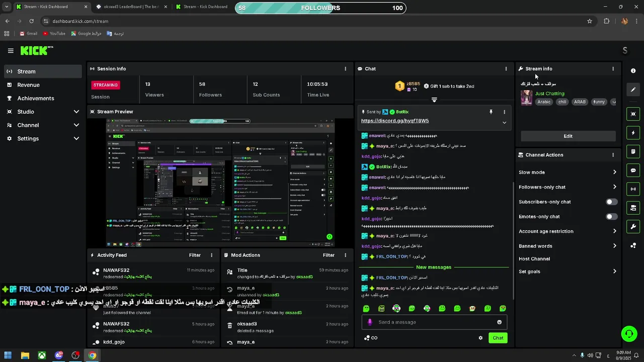The width and height of the screenshot is (644, 362).
Task: Click the infinity points icon below the message box
Action: point(371,338)
